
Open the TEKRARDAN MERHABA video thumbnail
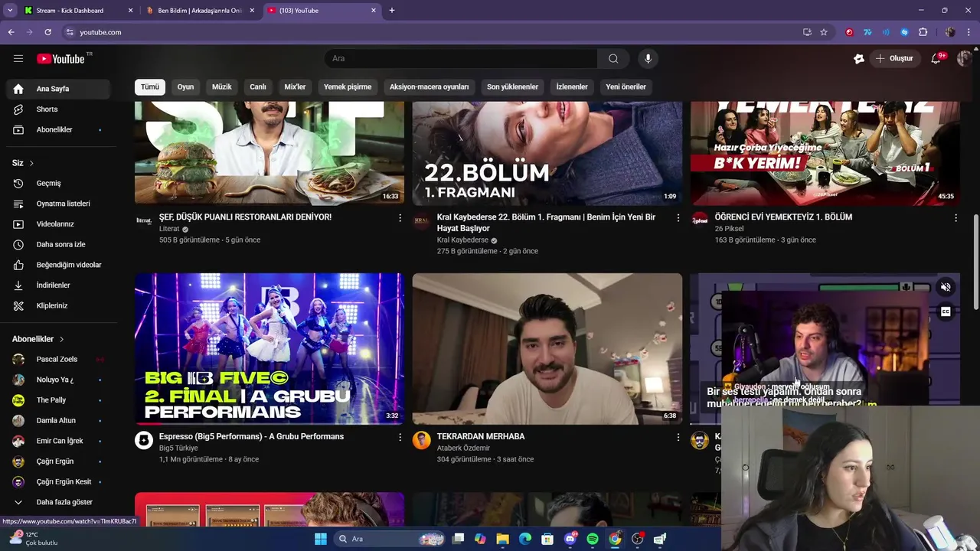[x=547, y=349]
